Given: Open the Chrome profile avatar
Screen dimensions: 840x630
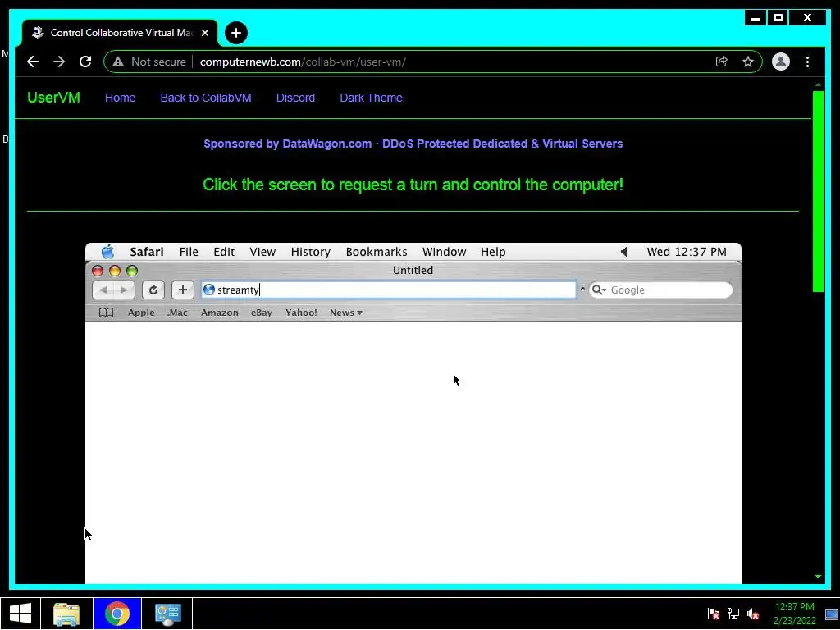Looking at the screenshot, I should click(781, 62).
